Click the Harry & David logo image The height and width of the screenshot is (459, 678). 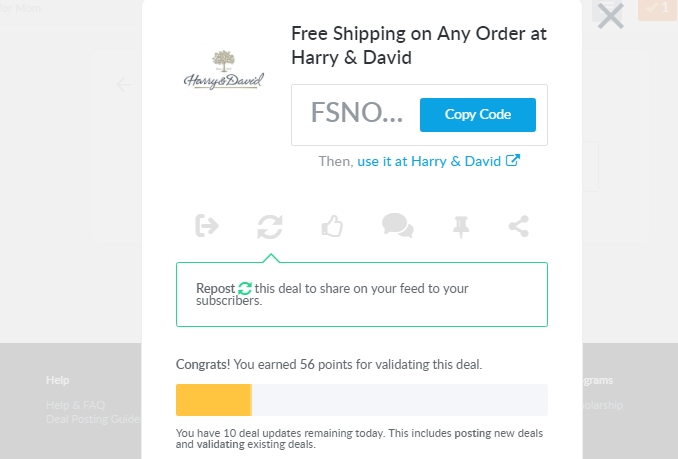[x=224, y=70]
